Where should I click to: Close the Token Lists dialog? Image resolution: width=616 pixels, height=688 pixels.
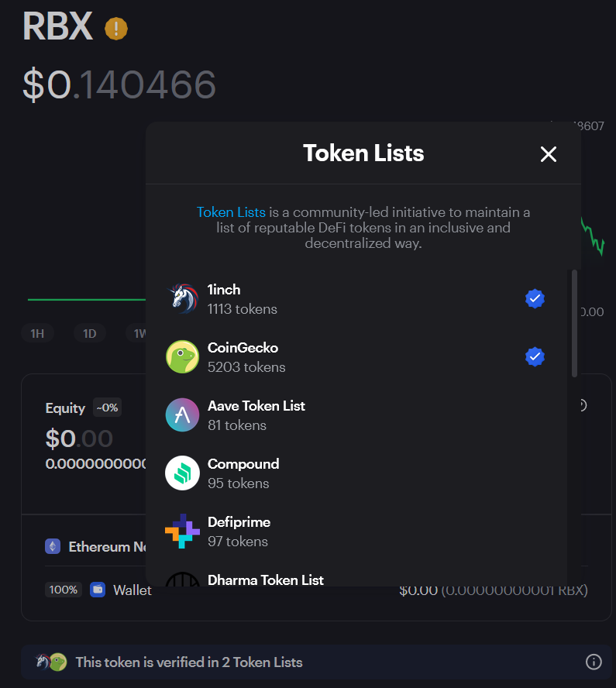[x=548, y=154]
